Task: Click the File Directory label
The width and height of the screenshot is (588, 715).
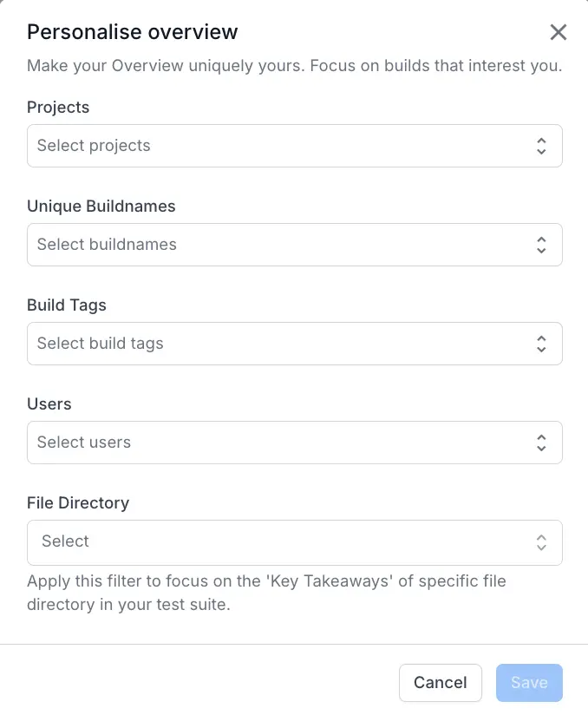Action: coord(78,503)
